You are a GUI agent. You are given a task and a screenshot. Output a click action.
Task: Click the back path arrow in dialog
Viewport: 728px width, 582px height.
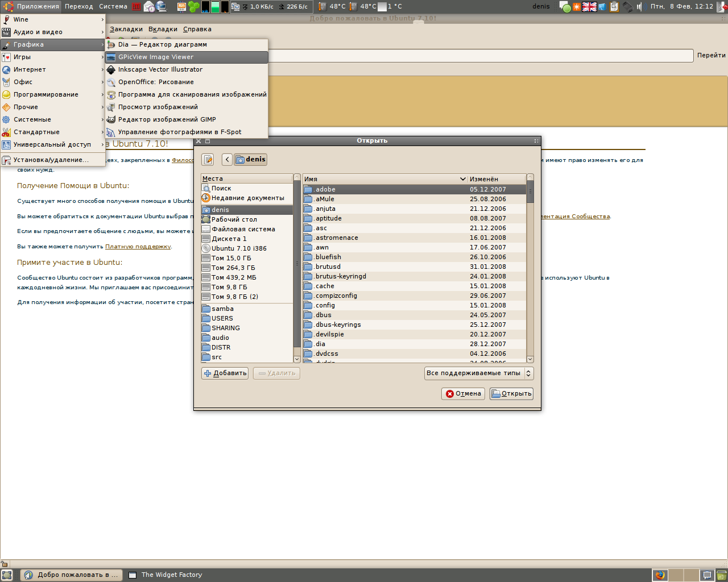pos(227,160)
